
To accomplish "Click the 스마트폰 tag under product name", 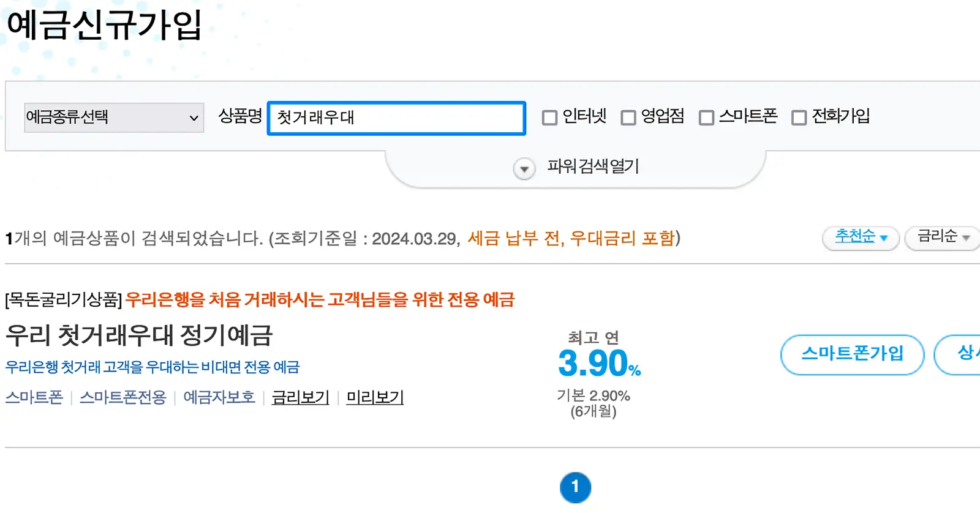I will [x=34, y=397].
